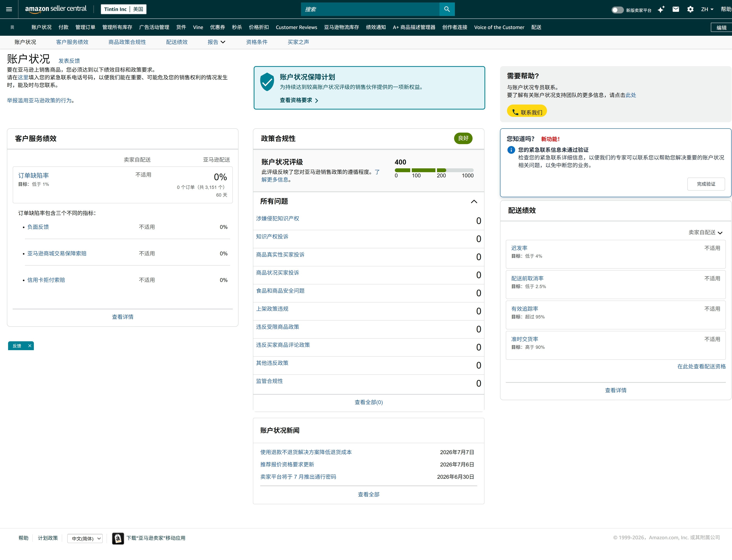Click the bookmark icon in favorites bar

click(x=12, y=27)
